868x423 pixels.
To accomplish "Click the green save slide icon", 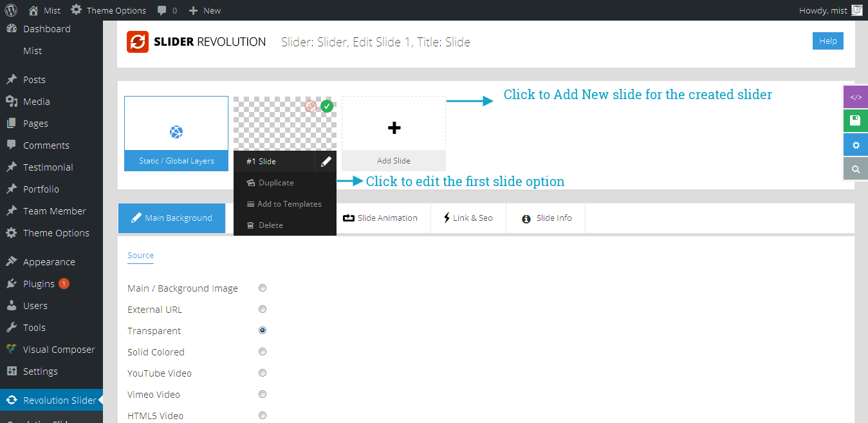I will point(855,120).
